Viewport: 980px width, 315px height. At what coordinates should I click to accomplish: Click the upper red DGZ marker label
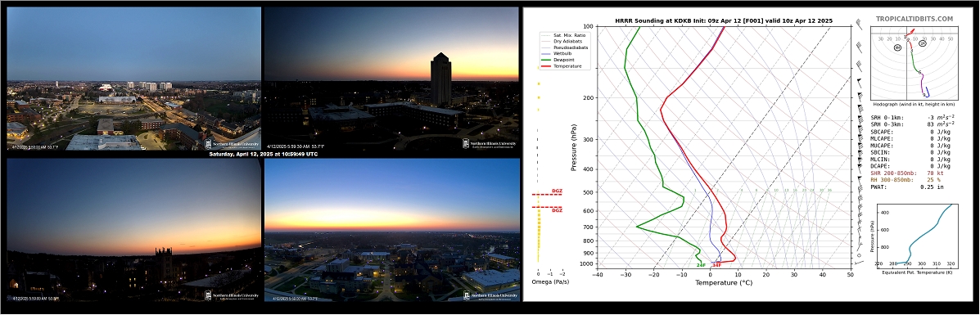tap(557, 191)
